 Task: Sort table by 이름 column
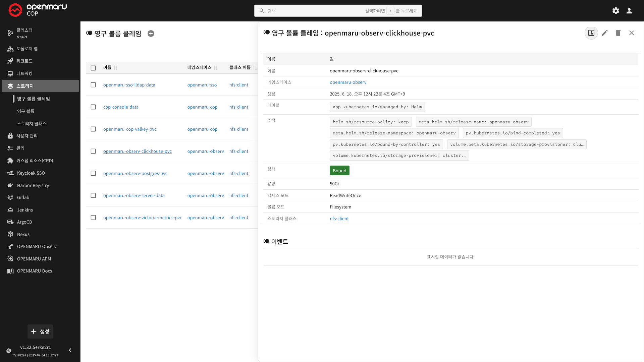[115, 68]
